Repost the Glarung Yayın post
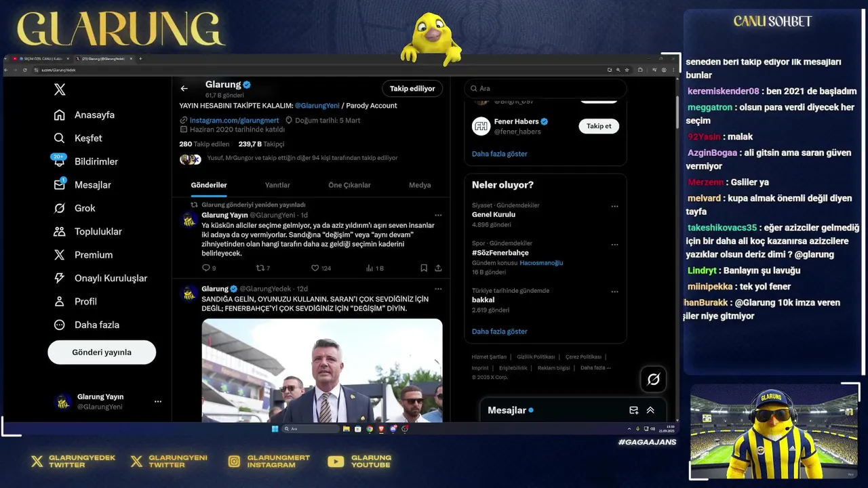The image size is (868, 488). point(260,268)
